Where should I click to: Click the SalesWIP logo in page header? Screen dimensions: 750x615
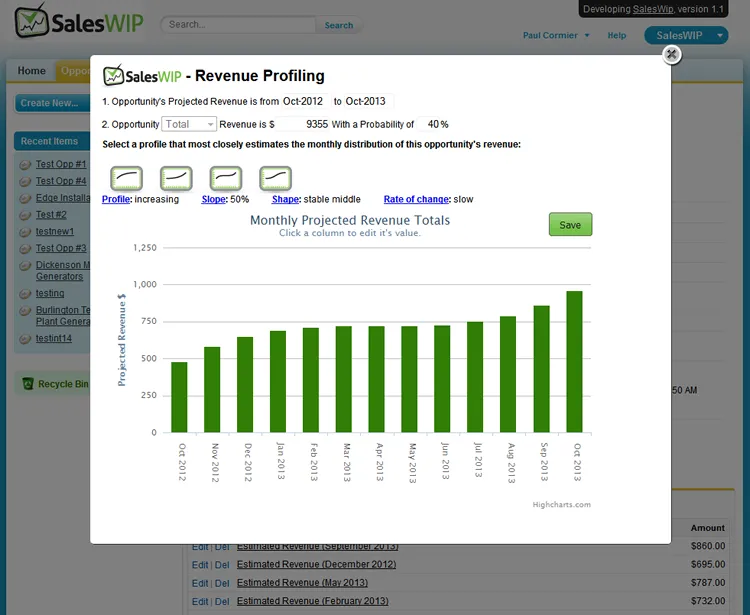[x=79, y=22]
